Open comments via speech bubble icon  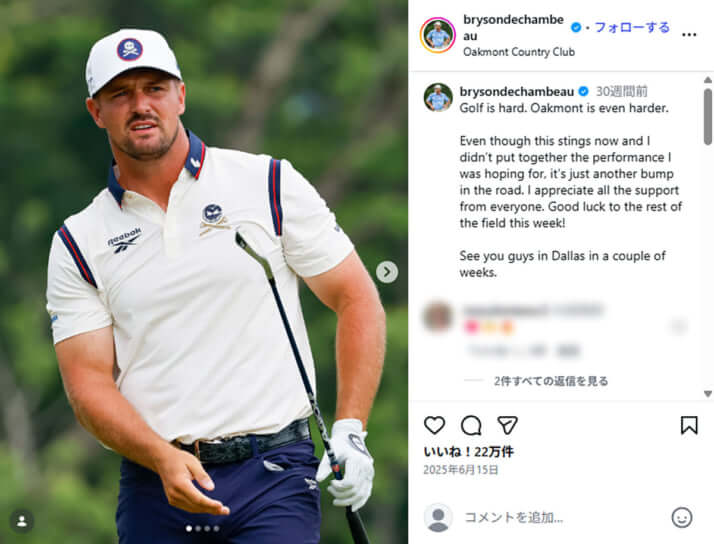coord(471,426)
